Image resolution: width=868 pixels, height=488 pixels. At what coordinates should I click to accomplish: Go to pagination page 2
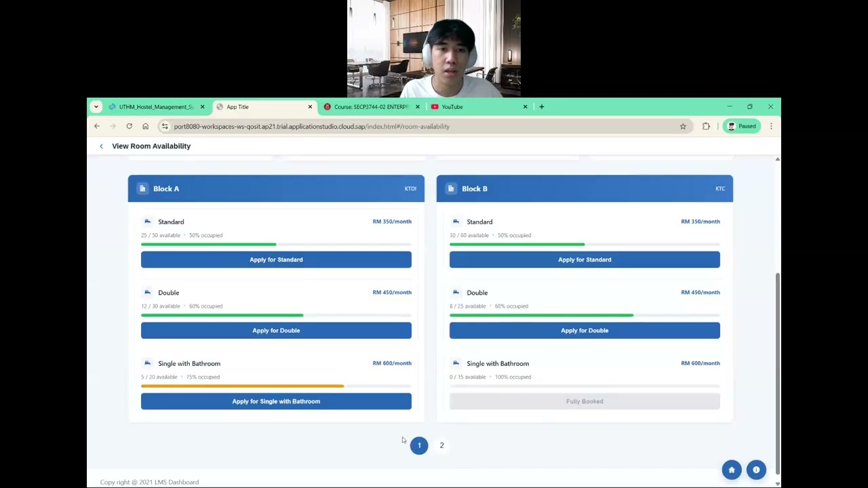tap(441, 445)
